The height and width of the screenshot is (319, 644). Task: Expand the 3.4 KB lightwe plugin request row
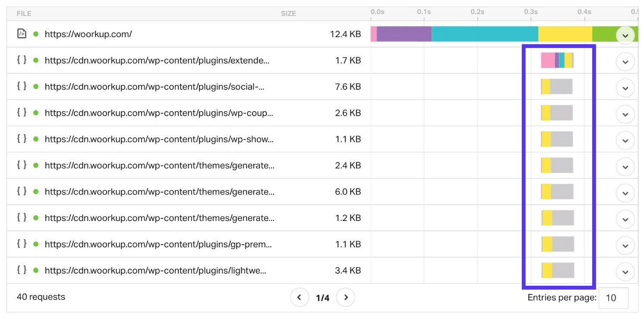625,272
